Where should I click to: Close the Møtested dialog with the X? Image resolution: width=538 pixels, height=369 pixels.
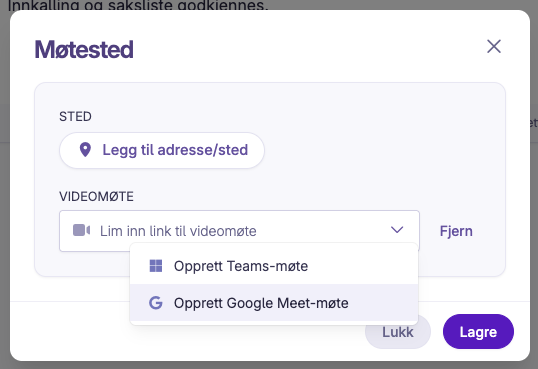coord(494,46)
